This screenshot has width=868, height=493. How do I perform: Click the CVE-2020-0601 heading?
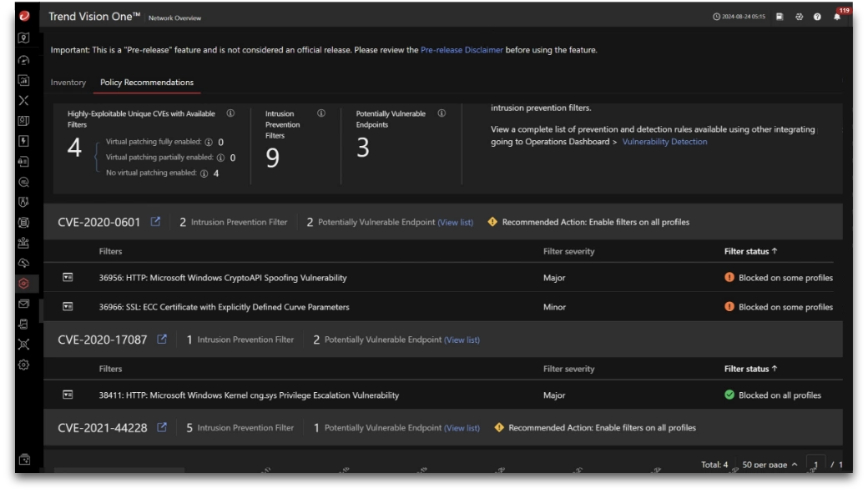point(99,222)
